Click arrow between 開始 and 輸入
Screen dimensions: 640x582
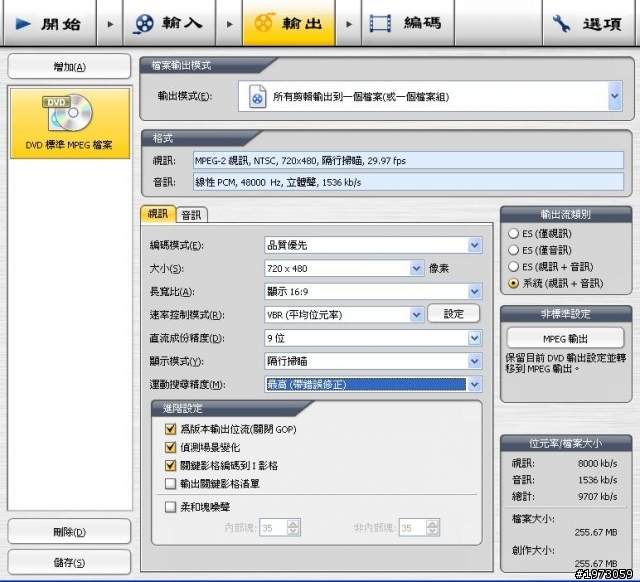(110, 24)
